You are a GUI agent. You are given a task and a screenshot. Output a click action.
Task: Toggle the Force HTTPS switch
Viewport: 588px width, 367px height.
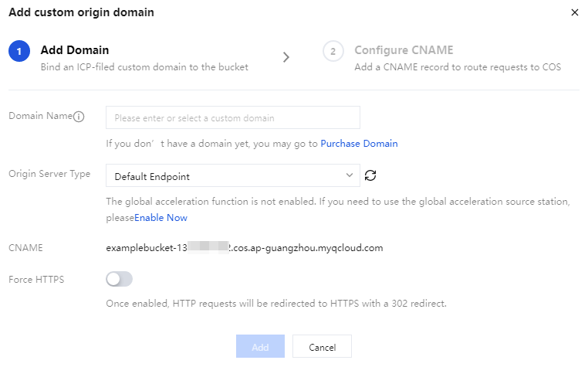tap(120, 279)
